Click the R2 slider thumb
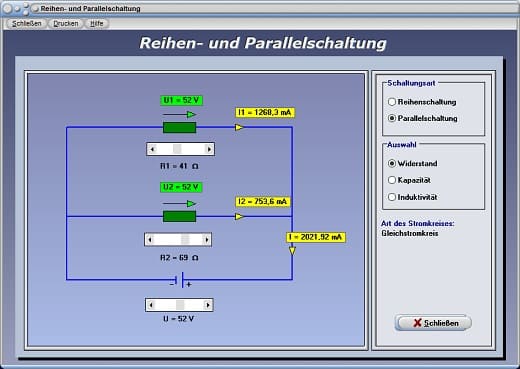The width and height of the screenshot is (520, 369). point(185,240)
